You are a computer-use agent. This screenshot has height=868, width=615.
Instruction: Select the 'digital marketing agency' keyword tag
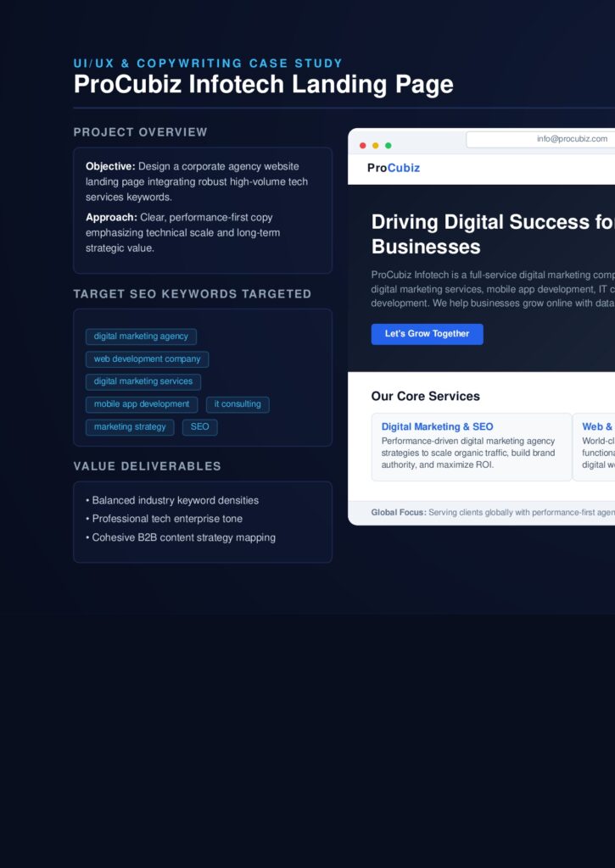point(142,337)
